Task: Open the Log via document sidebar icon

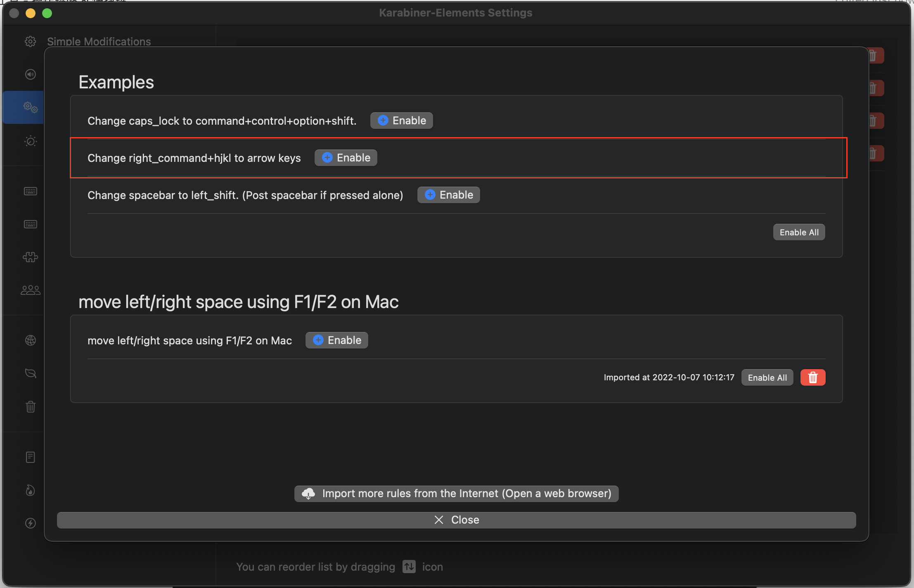Action: pyautogui.click(x=31, y=457)
